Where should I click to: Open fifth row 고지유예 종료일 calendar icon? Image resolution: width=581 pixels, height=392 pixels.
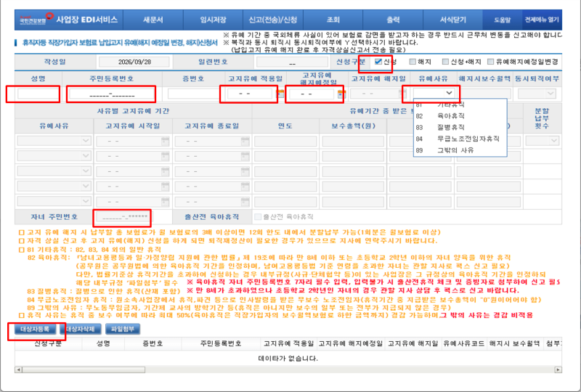tap(245, 202)
